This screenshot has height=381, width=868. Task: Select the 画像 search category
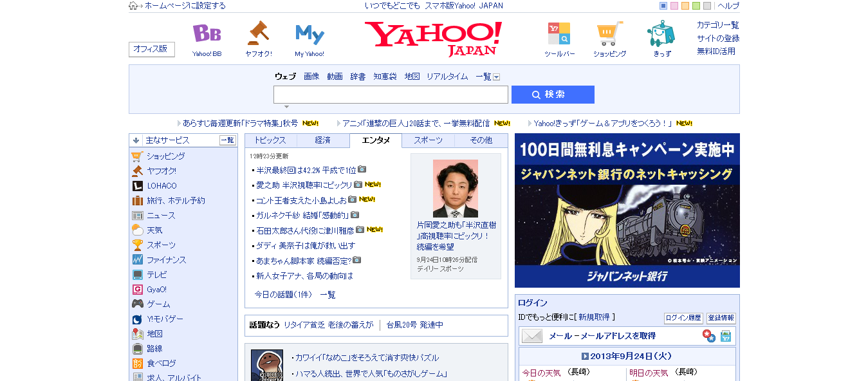click(311, 77)
